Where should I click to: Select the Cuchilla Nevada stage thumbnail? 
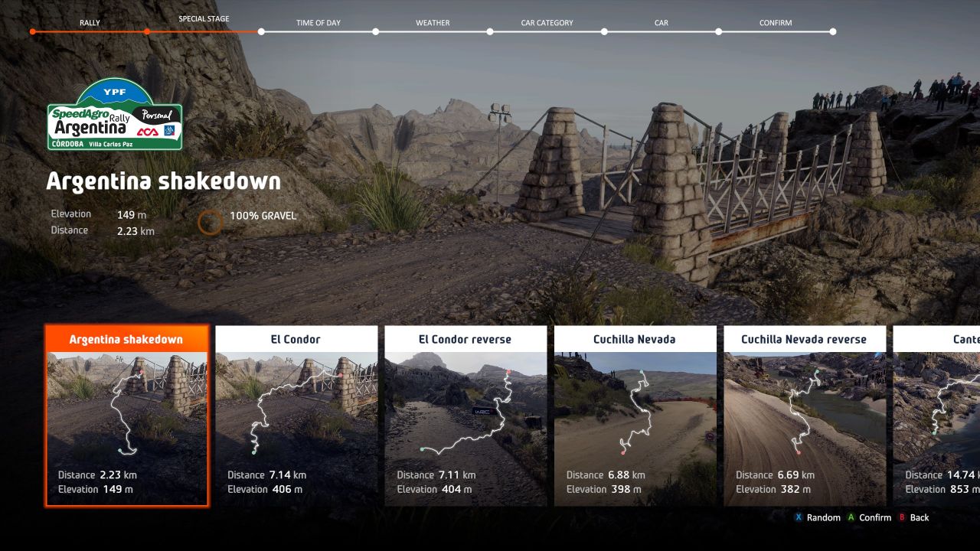pyautogui.click(x=635, y=404)
